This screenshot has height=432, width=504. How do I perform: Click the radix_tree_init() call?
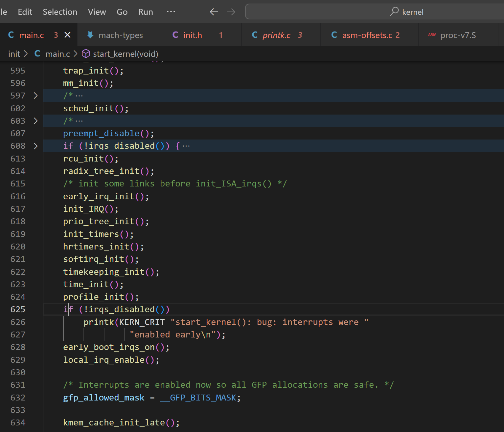click(x=108, y=171)
